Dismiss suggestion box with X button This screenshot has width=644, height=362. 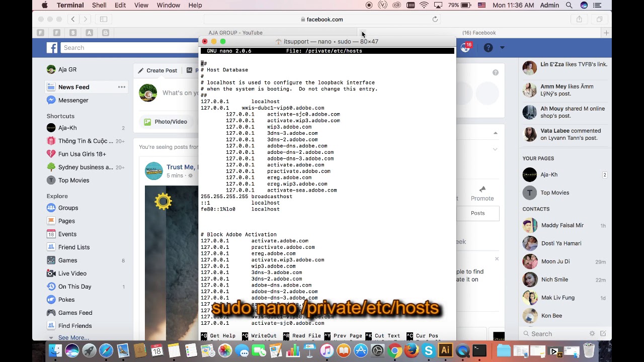coord(497,259)
